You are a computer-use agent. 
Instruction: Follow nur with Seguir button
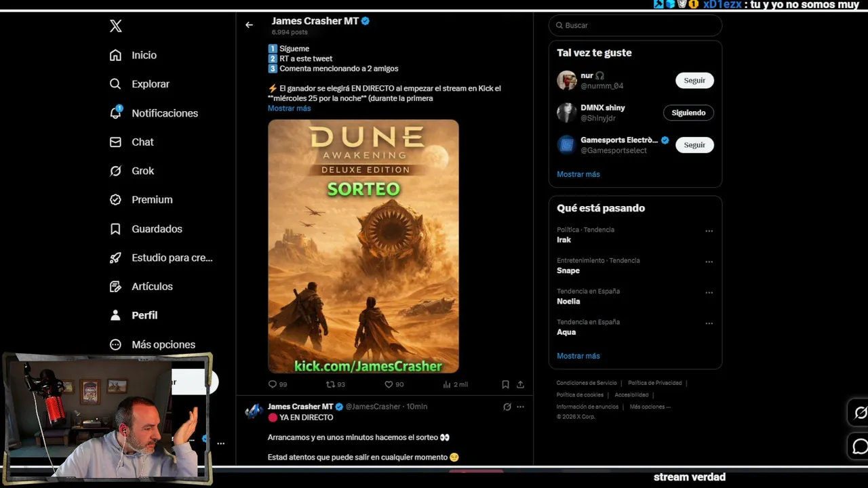tap(694, 80)
